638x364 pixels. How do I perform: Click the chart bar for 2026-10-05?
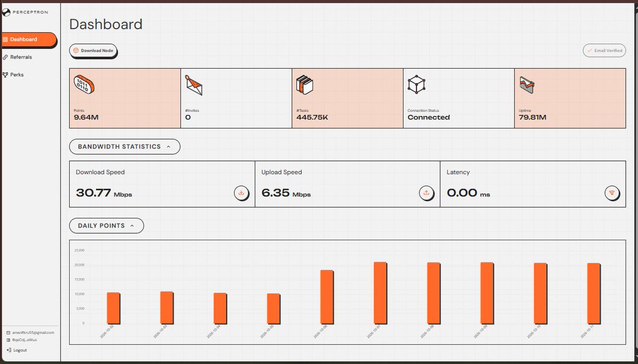point(273,309)
